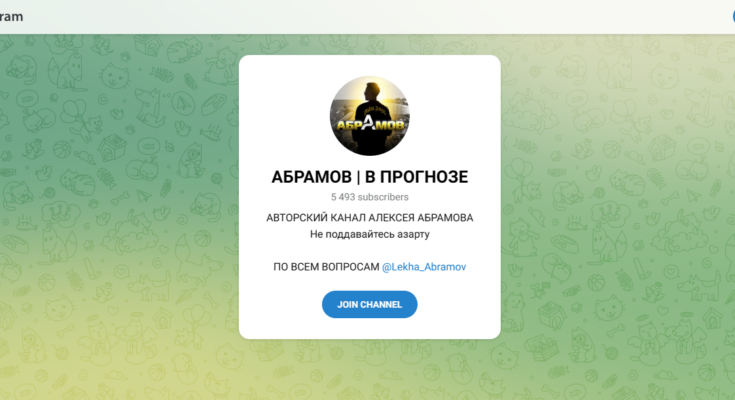735x400 pixels.
Task: Open the round channel avatar photo
Action: point(369,115)
